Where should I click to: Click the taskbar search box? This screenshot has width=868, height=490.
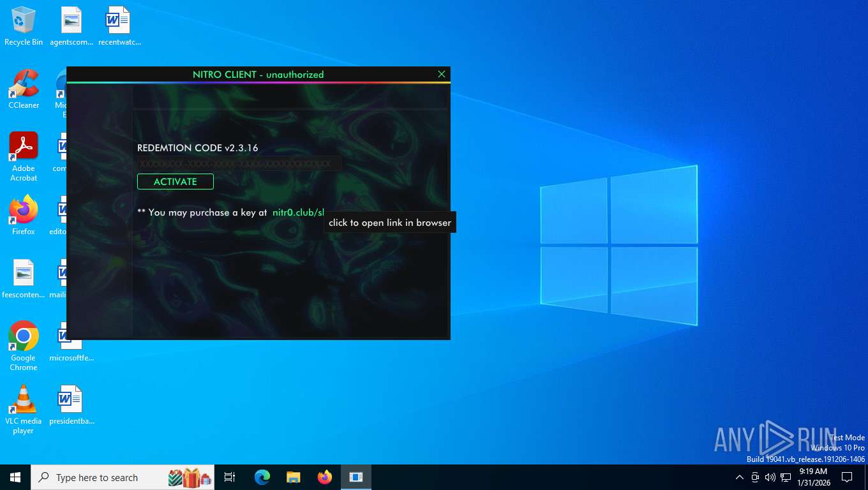click(x=123, y=477)
